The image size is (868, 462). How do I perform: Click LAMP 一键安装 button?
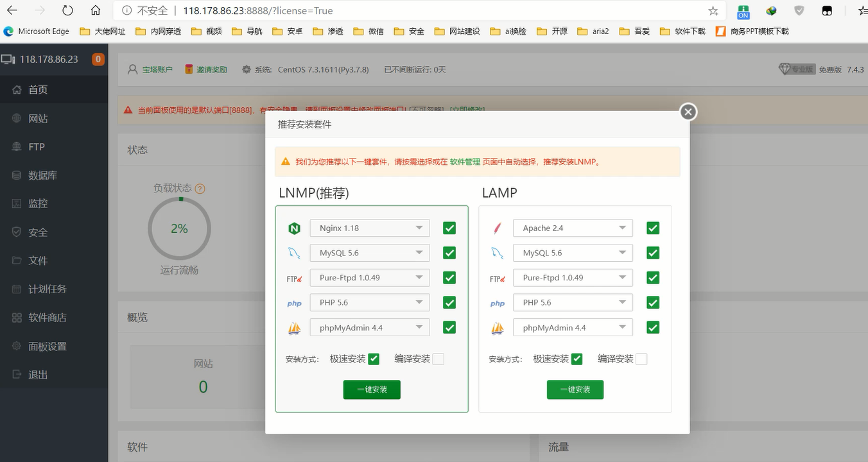click(x=575, y=389)
